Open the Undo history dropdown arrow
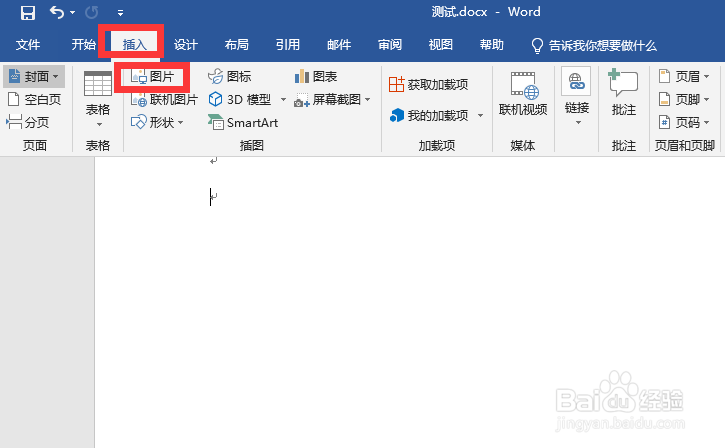725x448 pixels. coord(73,12)
